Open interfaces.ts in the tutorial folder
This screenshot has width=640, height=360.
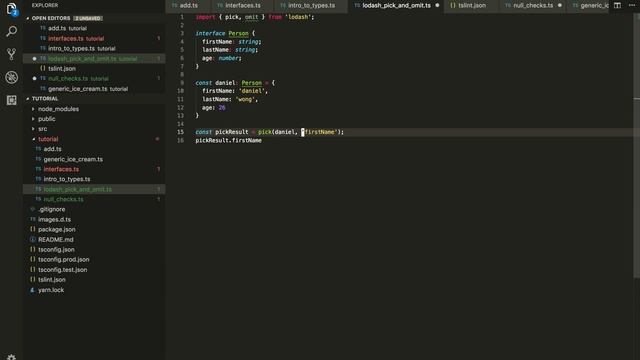(x=61, y=169)
